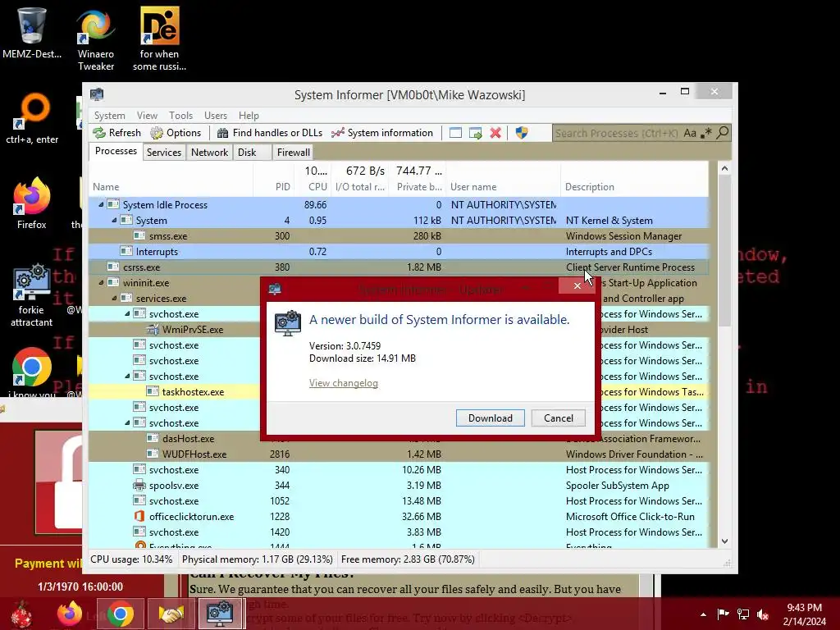
Task: Collapse the System process node
Action: click(x=114, y=220)
